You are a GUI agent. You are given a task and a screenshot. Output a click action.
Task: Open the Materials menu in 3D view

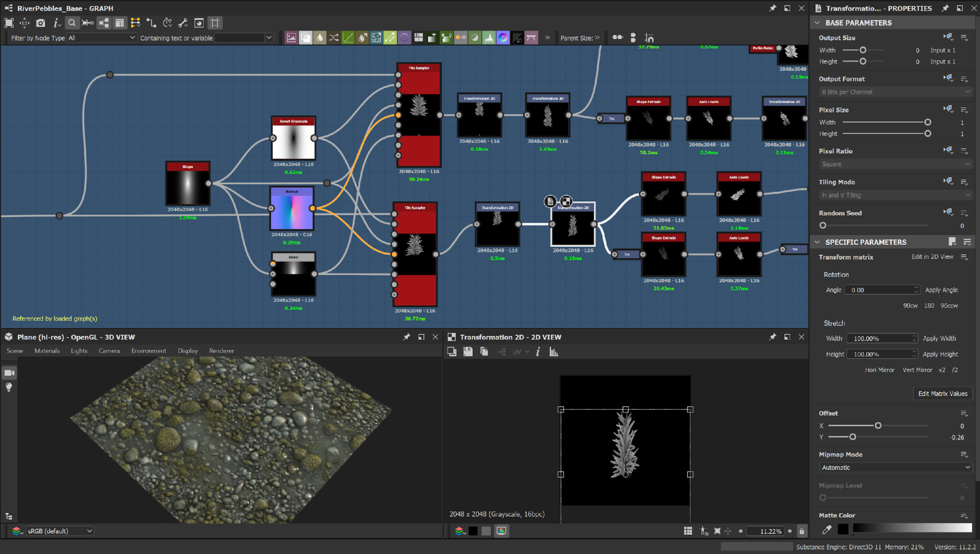(47, 351)
